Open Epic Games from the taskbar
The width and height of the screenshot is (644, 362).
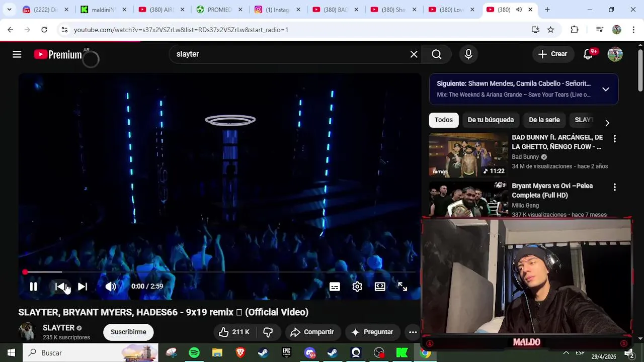pos(286,353)
